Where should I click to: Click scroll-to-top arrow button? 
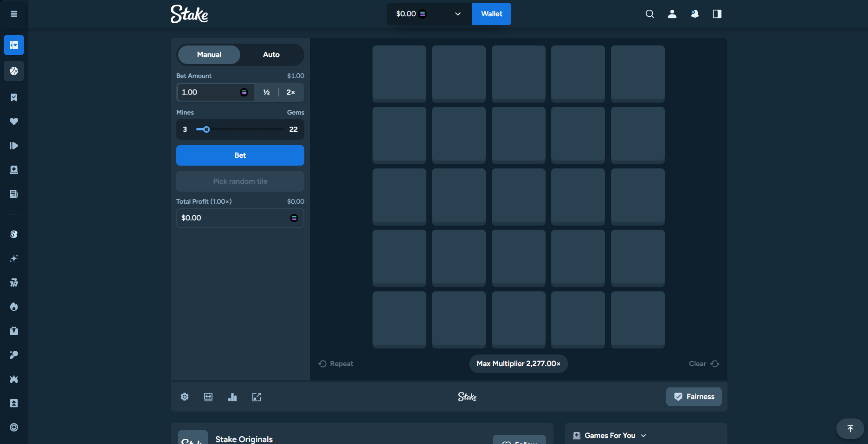pyautogui.click(x=850, y=429)
